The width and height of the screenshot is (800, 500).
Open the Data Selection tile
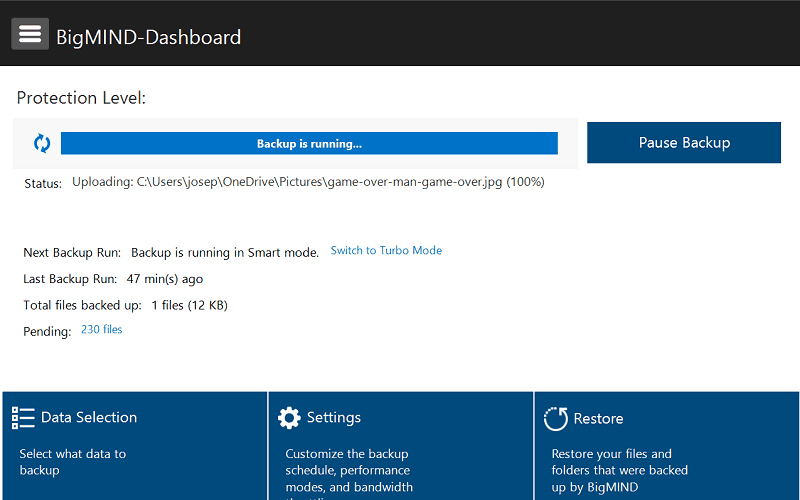(135, 446)
